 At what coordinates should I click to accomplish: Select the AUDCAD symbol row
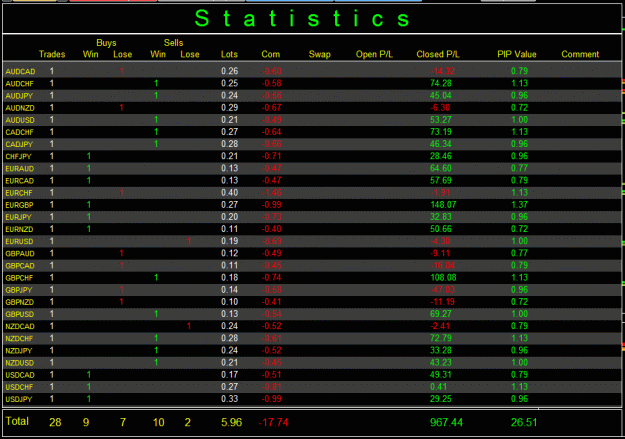[312, 71]
